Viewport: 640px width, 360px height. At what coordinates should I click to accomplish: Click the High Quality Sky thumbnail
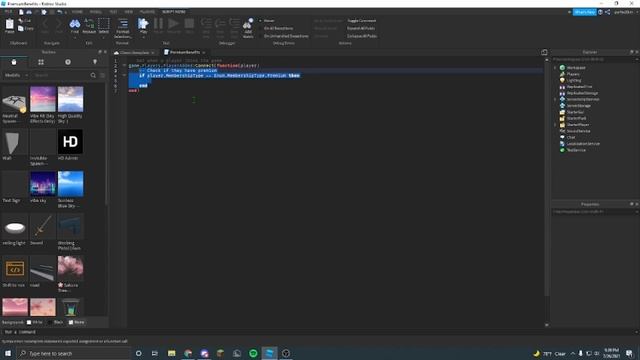coord(70,99)
